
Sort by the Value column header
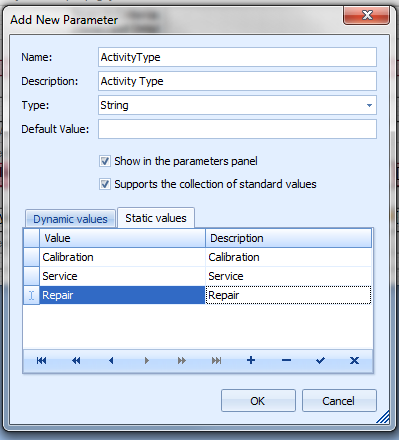[122, 238]
